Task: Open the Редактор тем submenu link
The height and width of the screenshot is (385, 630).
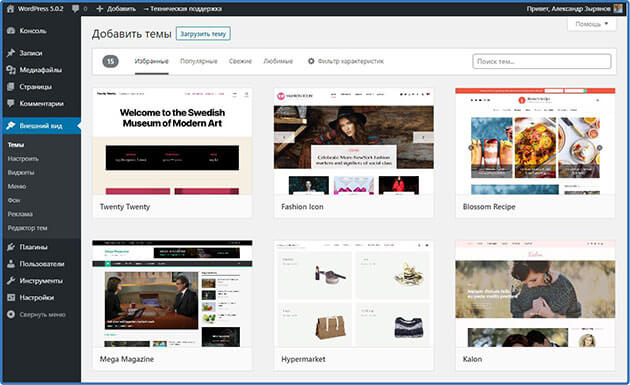Action: (27, 228)
